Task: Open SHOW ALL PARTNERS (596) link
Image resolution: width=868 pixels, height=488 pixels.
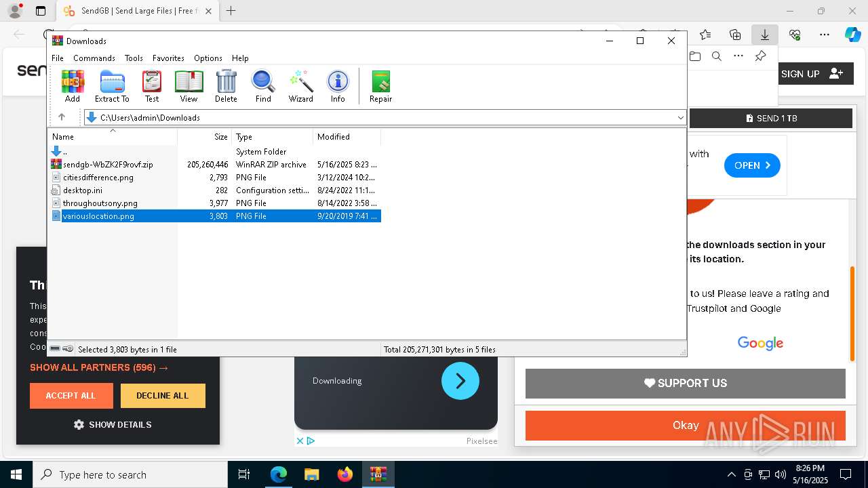Action: click(99, 367)
